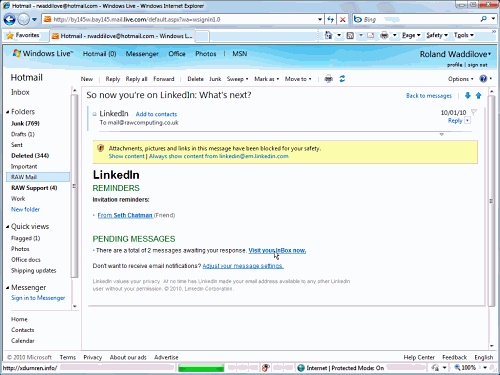This screenshot has height=375, width=500.
Task: Open the Deleted (344) folder
Action: [30, 156]
